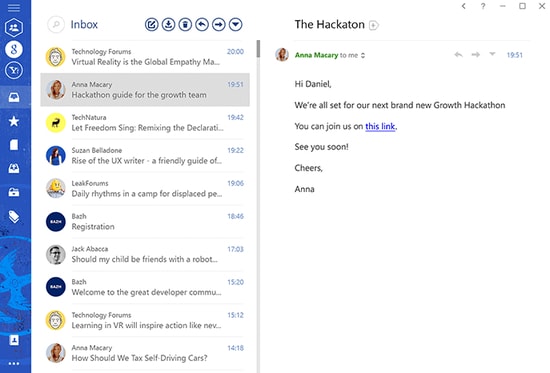
Task: Open the starred messages star icon
Action: pos(14,121)
